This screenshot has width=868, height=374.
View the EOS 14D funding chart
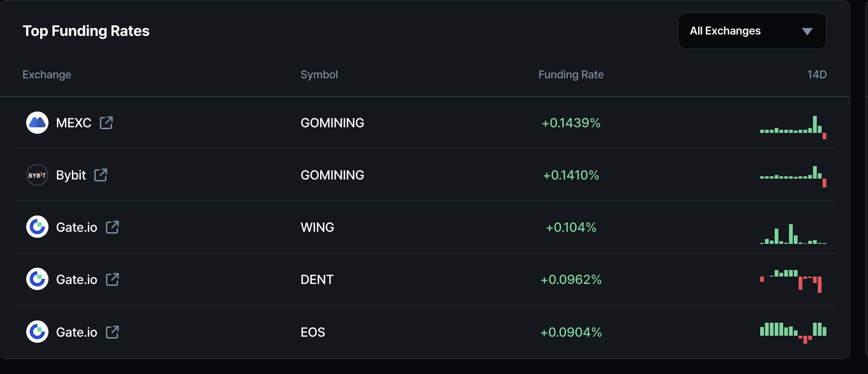793,332
